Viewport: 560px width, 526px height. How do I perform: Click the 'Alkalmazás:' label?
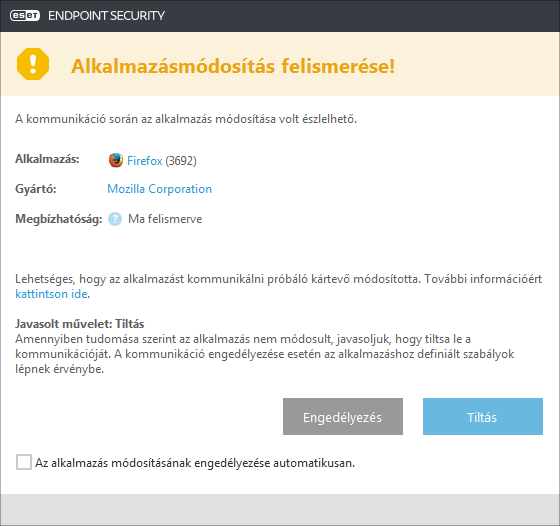(47, 159)
